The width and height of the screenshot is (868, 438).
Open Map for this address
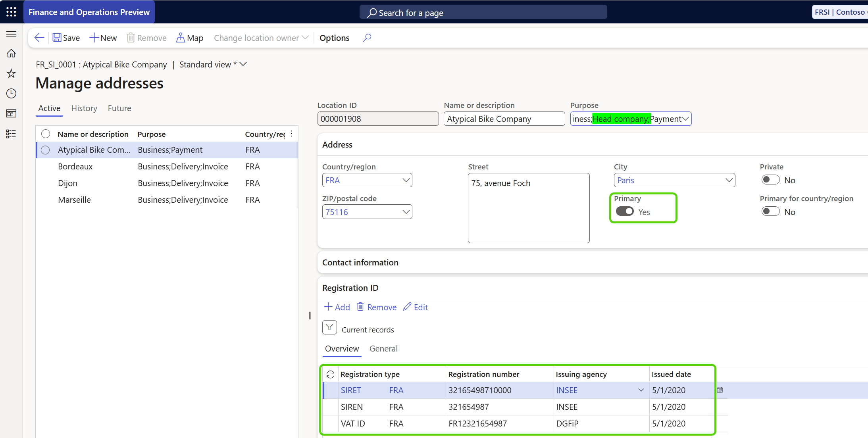tap(190, 38)
